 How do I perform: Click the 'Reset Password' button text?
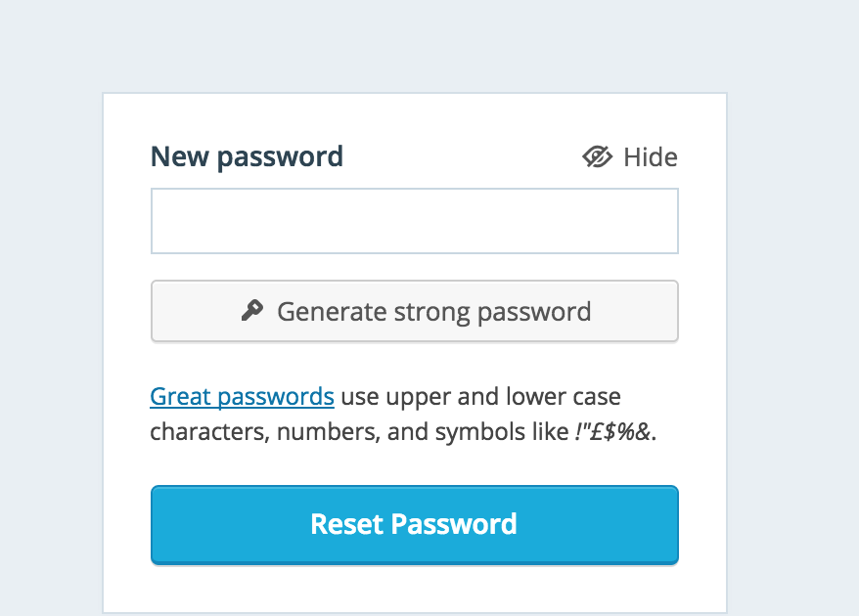[x=414, y=524]
